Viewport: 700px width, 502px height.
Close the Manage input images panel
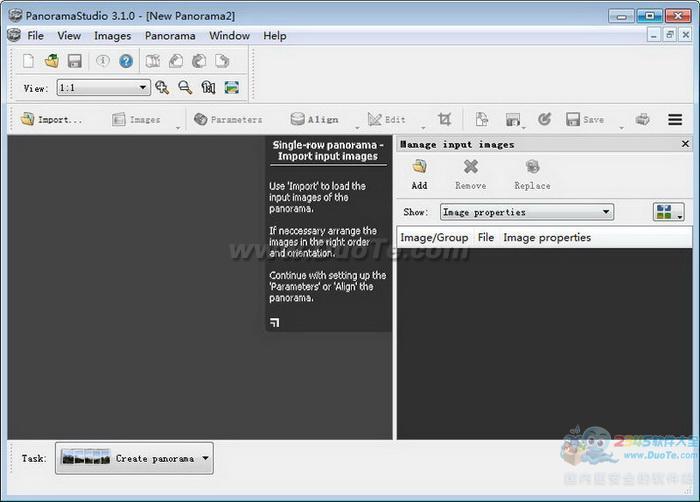tap(685, 144)
